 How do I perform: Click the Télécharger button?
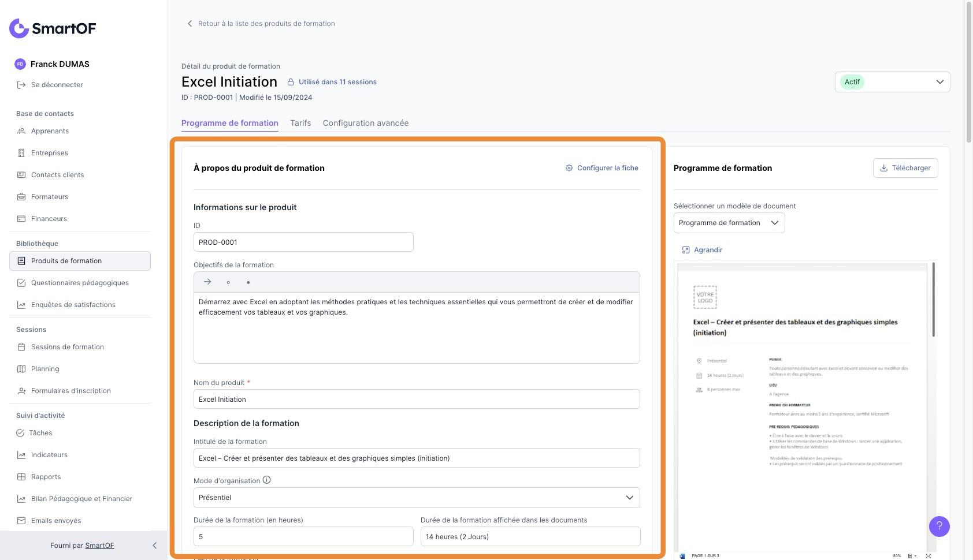(x=905, y=168)
